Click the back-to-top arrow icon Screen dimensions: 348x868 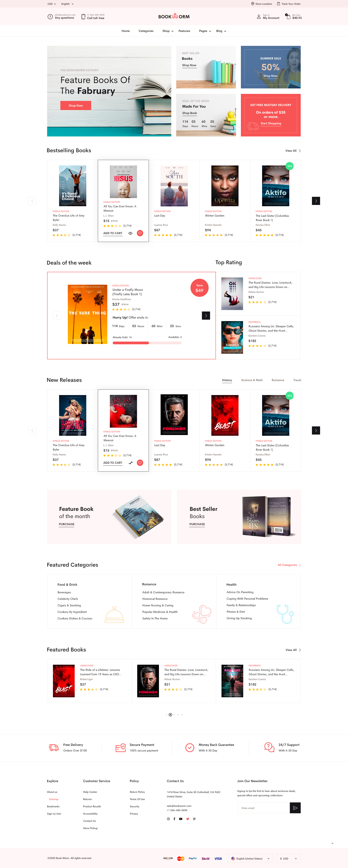click(x=332, y=843)
